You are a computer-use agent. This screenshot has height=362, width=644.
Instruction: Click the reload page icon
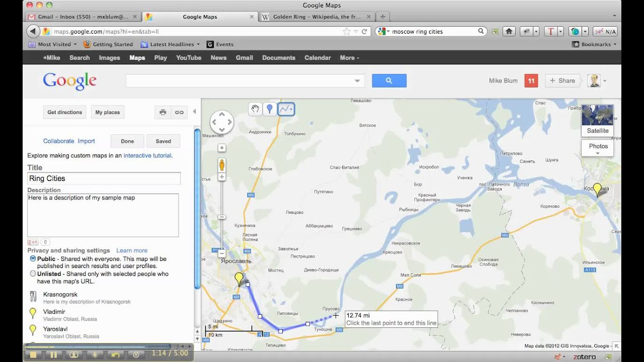click(x=364, y=31)
